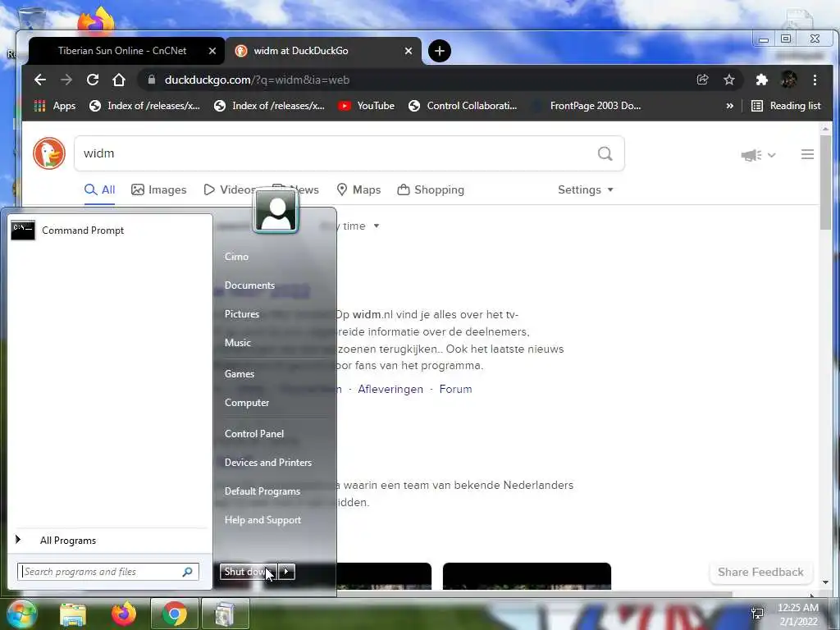840x630 pixels.
Task: Open the Afleveringen sitelink
Action: coord(390,389)
